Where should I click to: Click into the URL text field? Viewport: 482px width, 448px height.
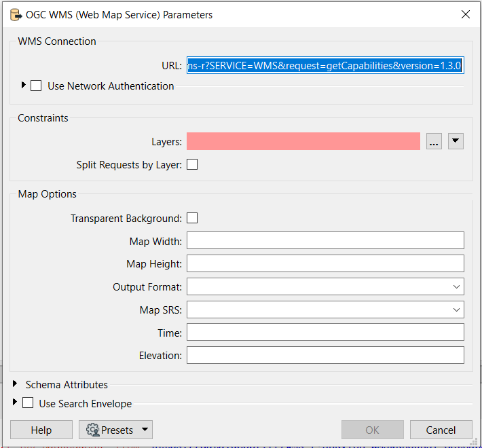[x=325, y=65]
